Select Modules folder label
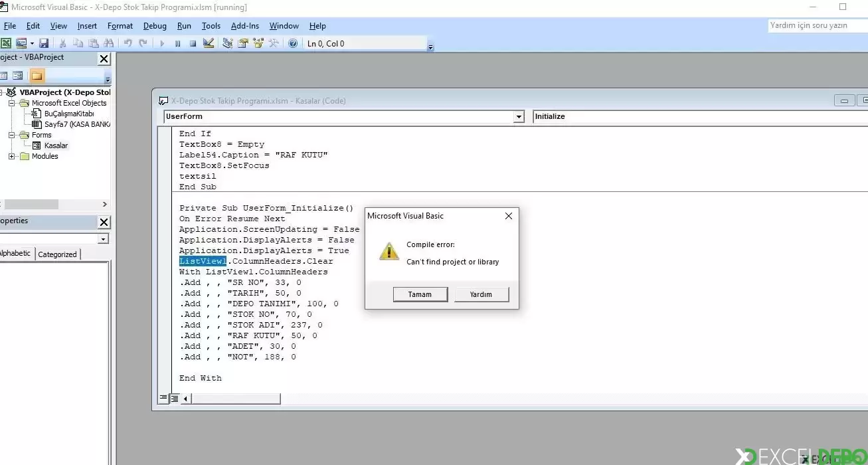 pyautogui.click(x=44, y=156)
